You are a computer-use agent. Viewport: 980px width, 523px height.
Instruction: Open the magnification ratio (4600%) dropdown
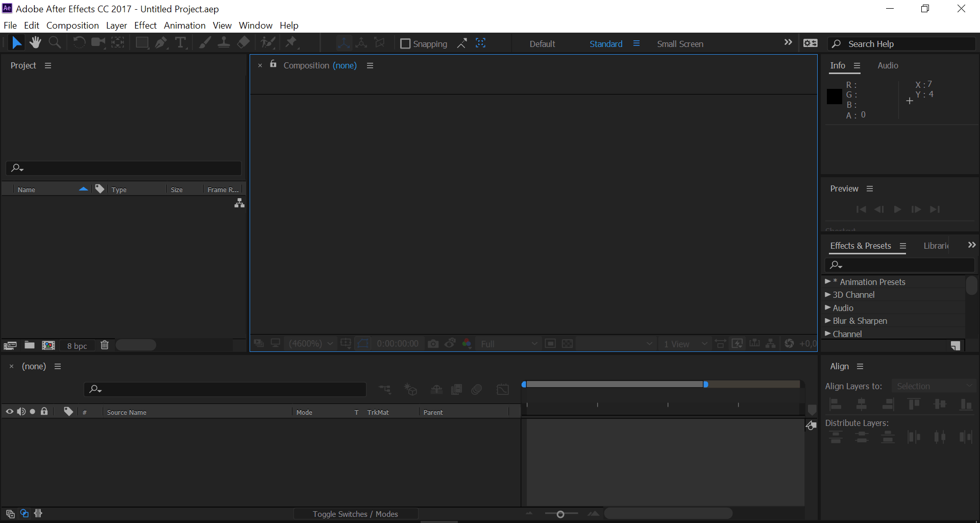click(x=311, y=344)
